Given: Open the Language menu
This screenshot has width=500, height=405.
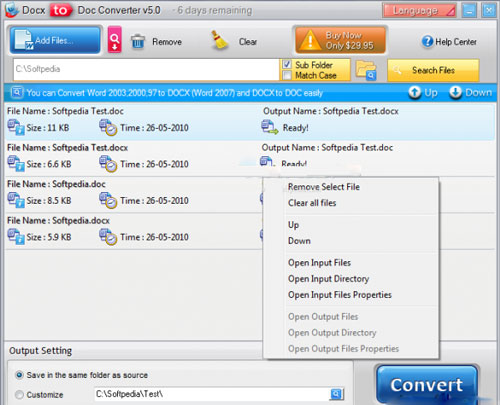Looking at the screenshot, I should click(419, 11).
